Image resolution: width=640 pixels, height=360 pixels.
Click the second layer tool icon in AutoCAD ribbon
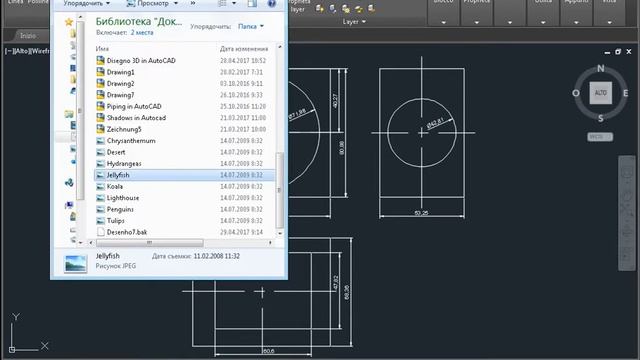[x=333, y=9]
